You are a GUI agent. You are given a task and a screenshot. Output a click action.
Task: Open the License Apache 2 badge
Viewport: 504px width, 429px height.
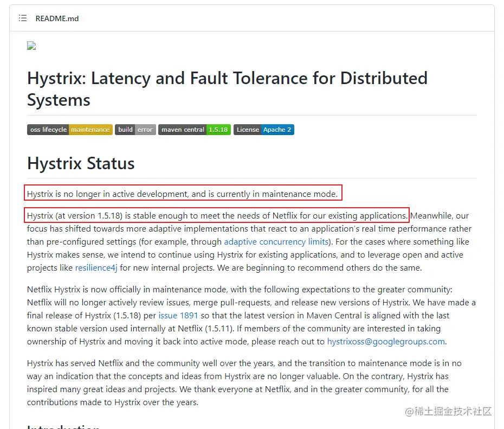tap(264, 130)
